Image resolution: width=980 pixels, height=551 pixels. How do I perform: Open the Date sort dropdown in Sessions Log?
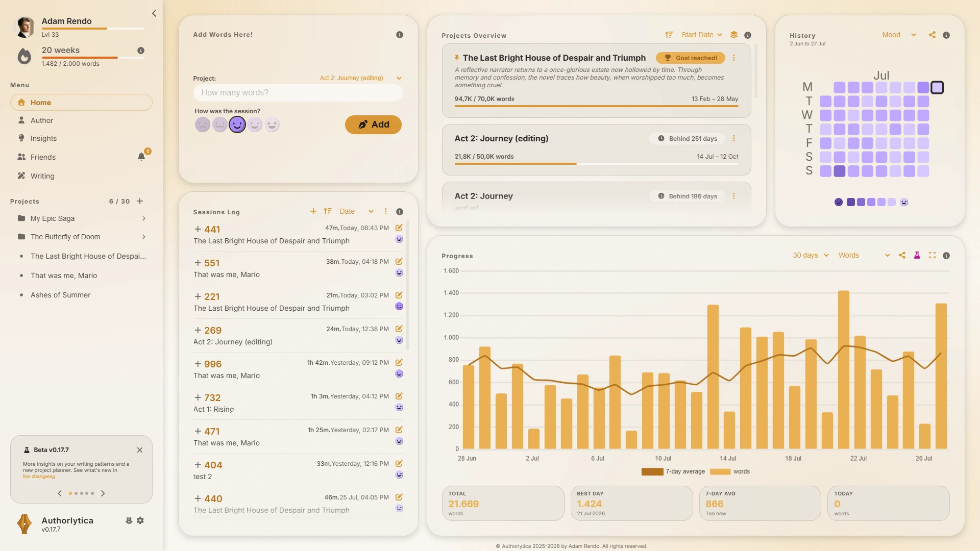(x=356, y=211)
